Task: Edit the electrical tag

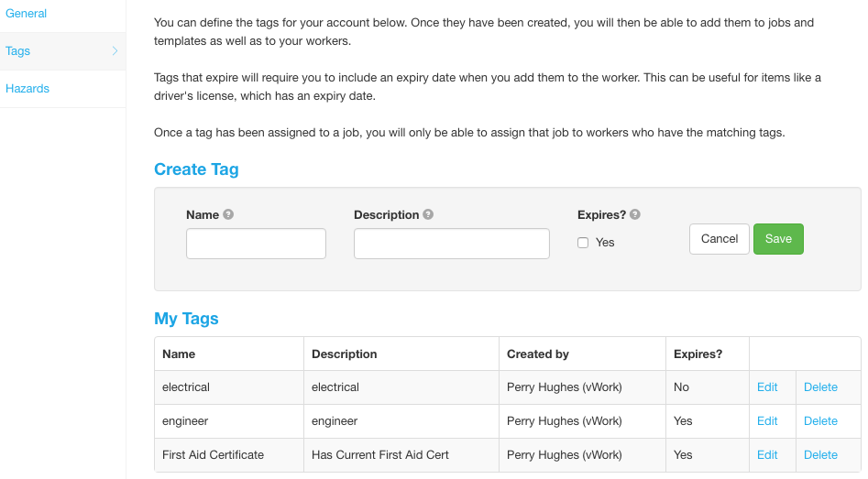Action: [767, 387]
